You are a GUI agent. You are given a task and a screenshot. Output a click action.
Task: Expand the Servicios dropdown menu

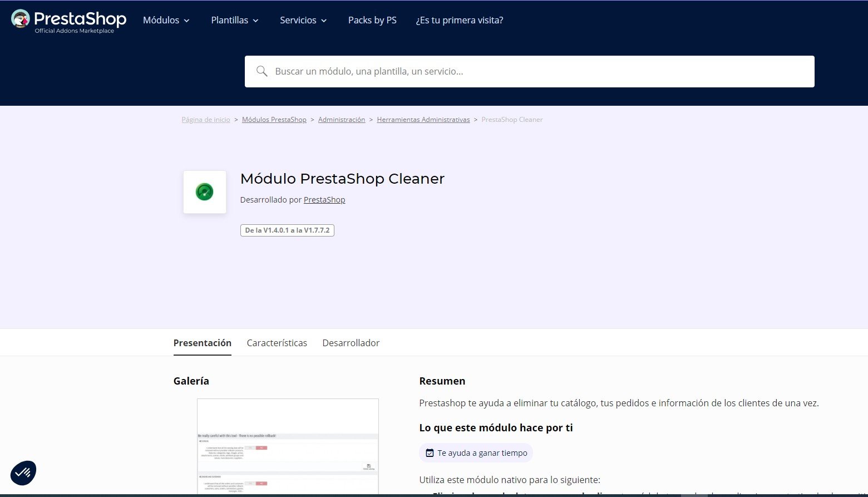coord(303,20)
